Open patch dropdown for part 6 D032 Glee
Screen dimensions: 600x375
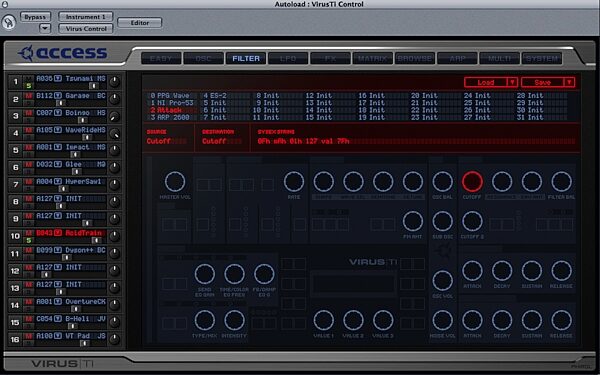(x=58, y=164)
